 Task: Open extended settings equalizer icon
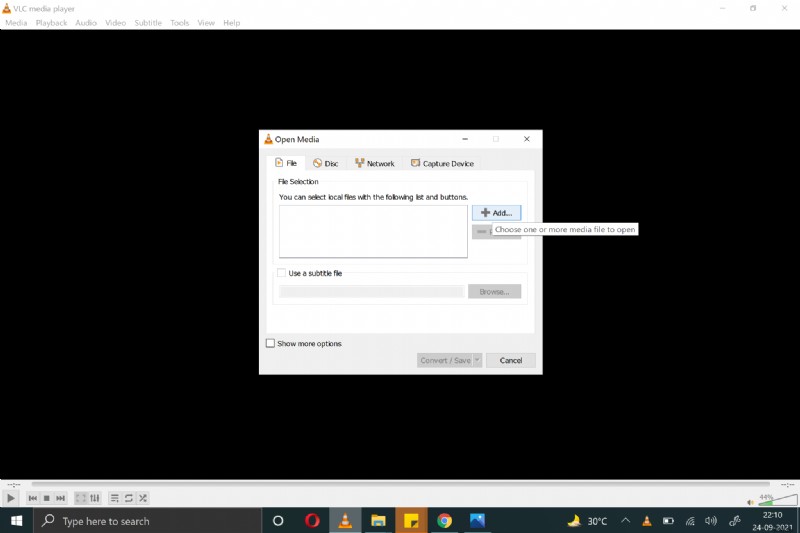(95, 498)
